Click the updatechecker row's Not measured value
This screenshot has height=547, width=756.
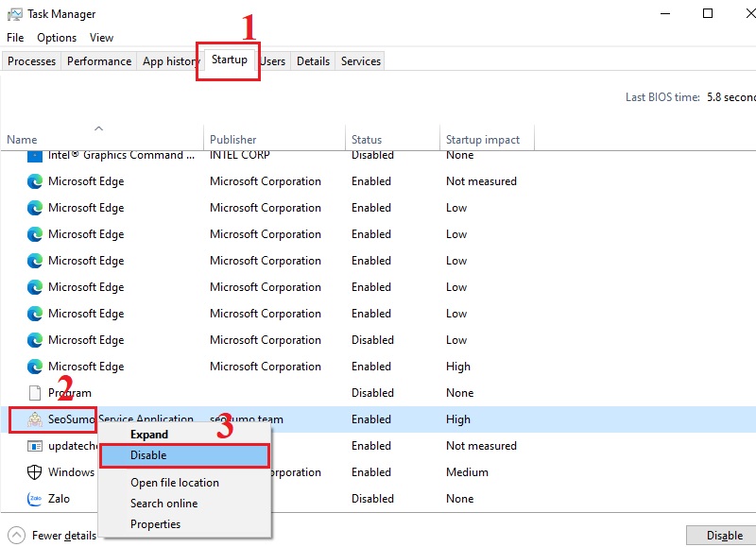pyautogui.click(x=481, y=446)
